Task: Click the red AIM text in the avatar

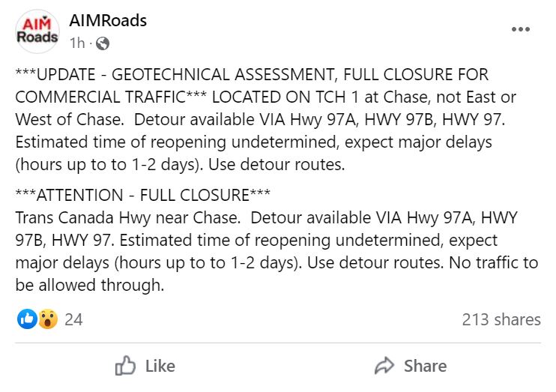Action: point(37,24)
